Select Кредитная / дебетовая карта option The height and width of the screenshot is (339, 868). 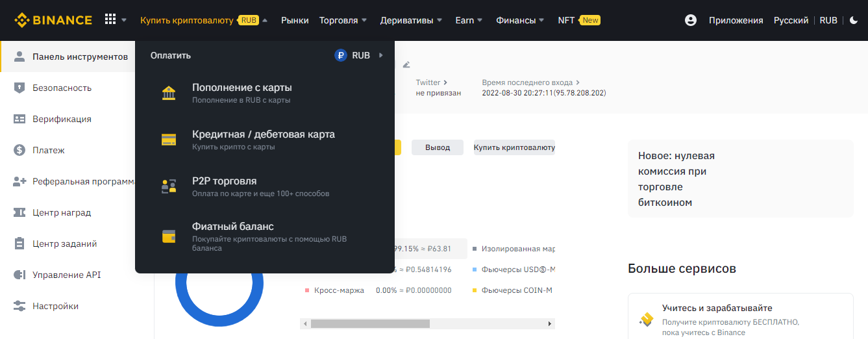265,140
